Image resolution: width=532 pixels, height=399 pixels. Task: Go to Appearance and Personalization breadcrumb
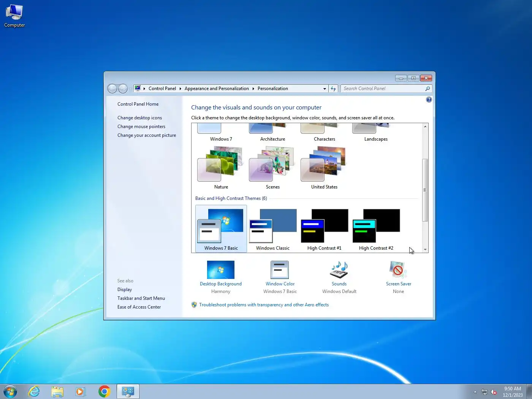(217, 89)
